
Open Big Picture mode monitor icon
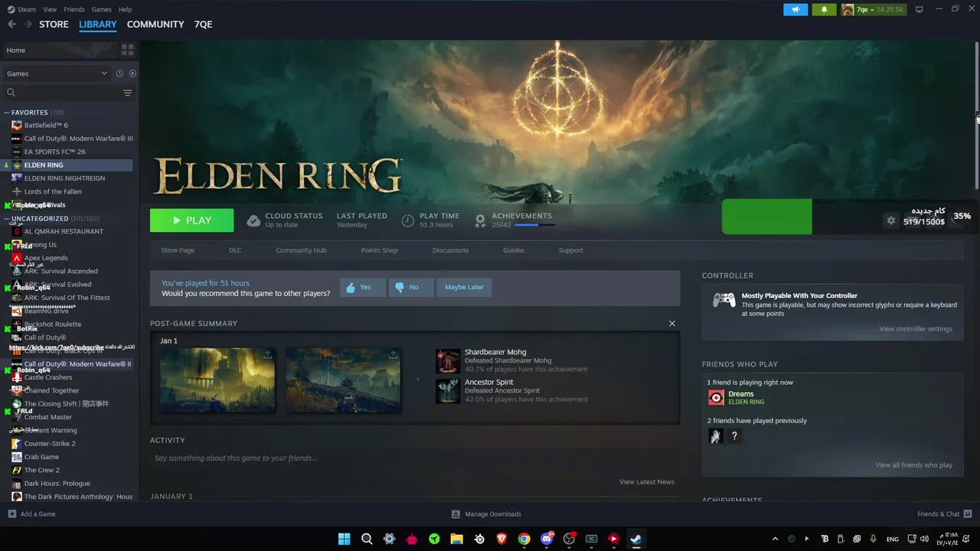pyautogui.click(x=919, y=9)
